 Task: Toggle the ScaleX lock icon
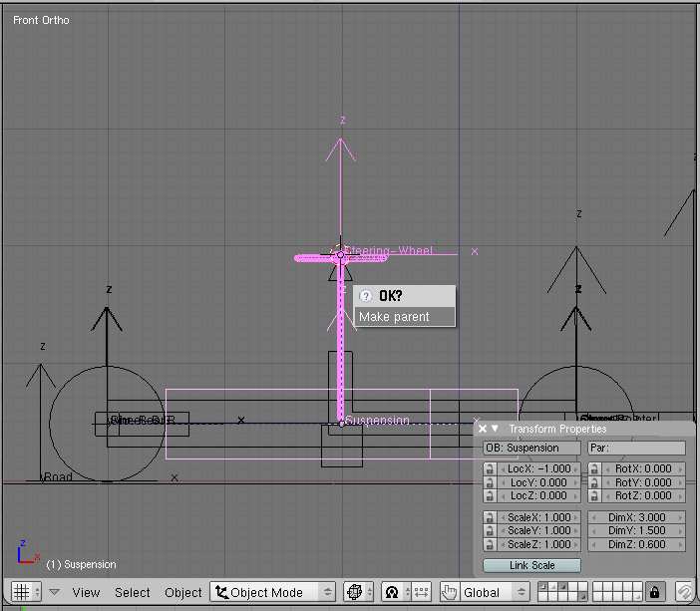tap(490, 517)
